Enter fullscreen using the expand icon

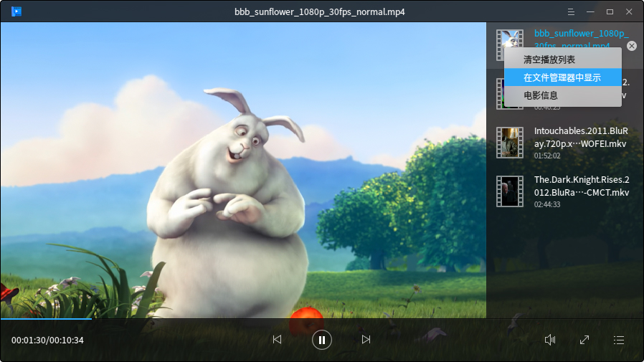(x=584, y=340)
